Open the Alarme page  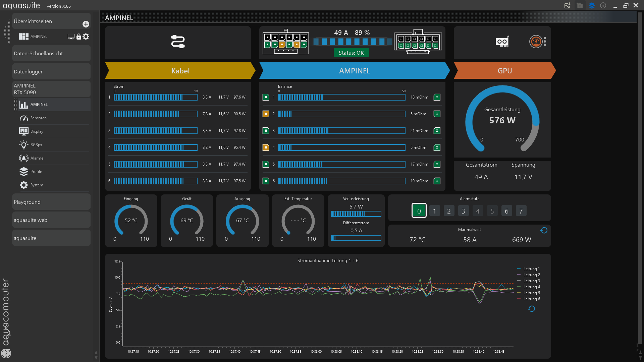37,158
